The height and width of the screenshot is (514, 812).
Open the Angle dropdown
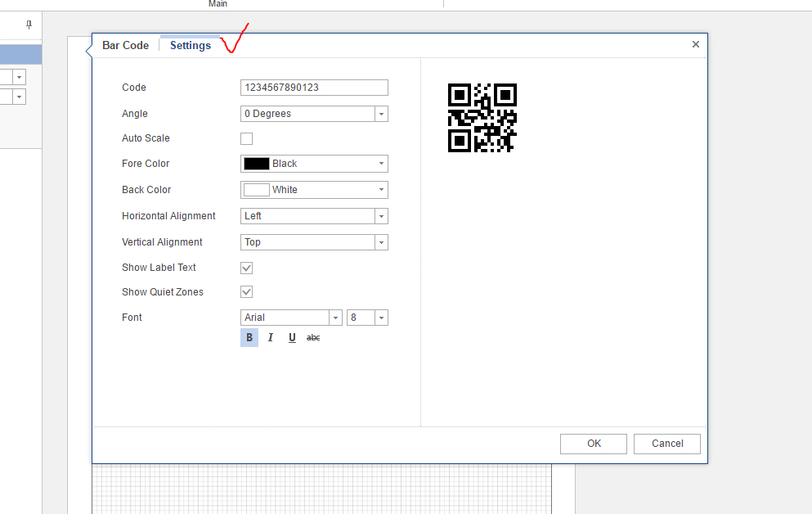(x=381, y=114)
